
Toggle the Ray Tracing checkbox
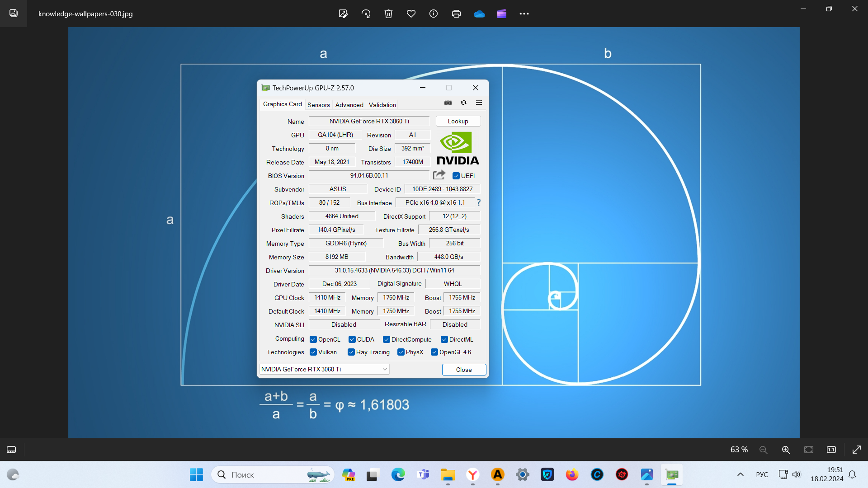pyautogui.click(x=351, y=352)
